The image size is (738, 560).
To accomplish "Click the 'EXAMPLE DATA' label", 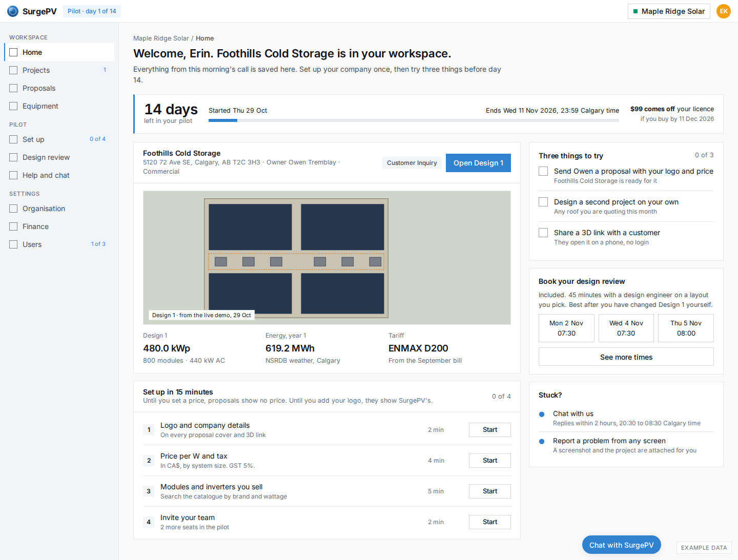I will coord(704,548).
